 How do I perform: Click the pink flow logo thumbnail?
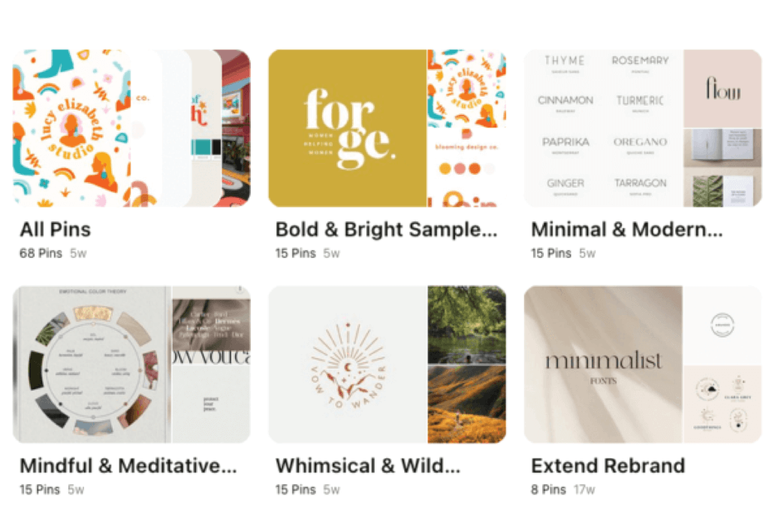[722, 89]
